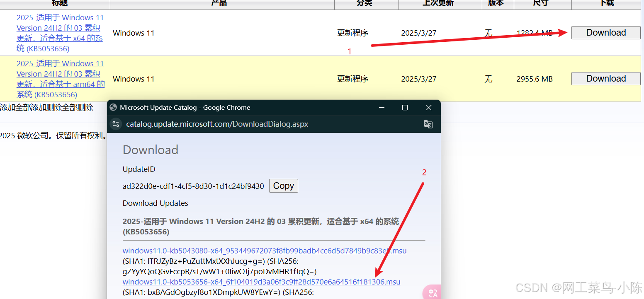Click popup address bar URL field

(x=217, y=124)
